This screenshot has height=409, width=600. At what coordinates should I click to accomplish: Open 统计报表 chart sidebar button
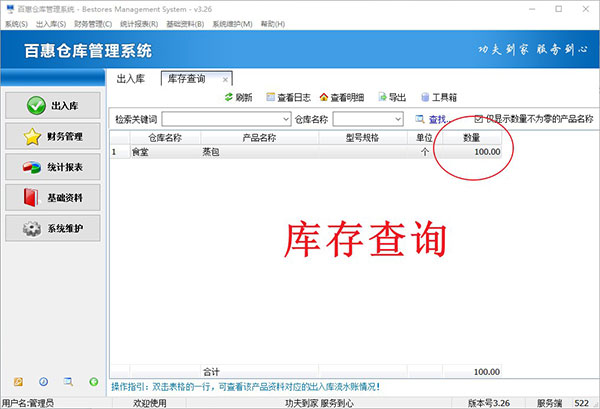click(x=51, y=167)
